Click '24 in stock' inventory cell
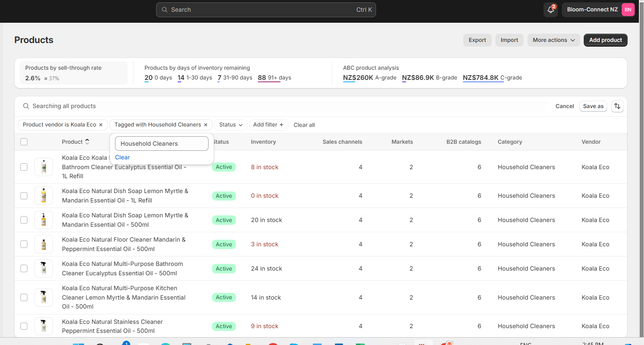The width and height of the screenshot is (644, 345). (266, 269)
